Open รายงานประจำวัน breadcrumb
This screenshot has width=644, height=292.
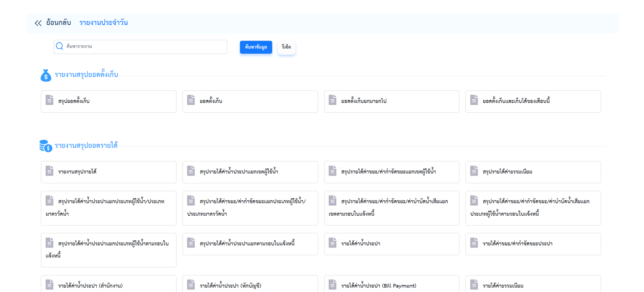[104, 23]
